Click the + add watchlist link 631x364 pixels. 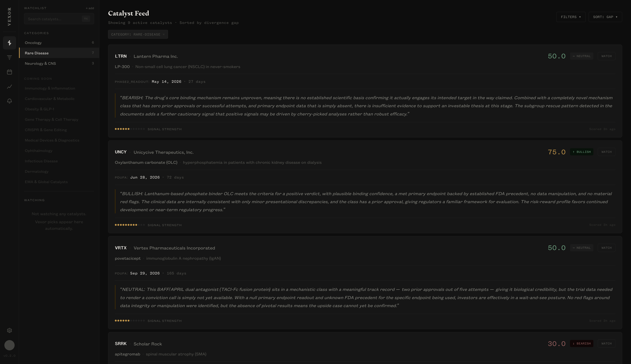pos(90,8)
